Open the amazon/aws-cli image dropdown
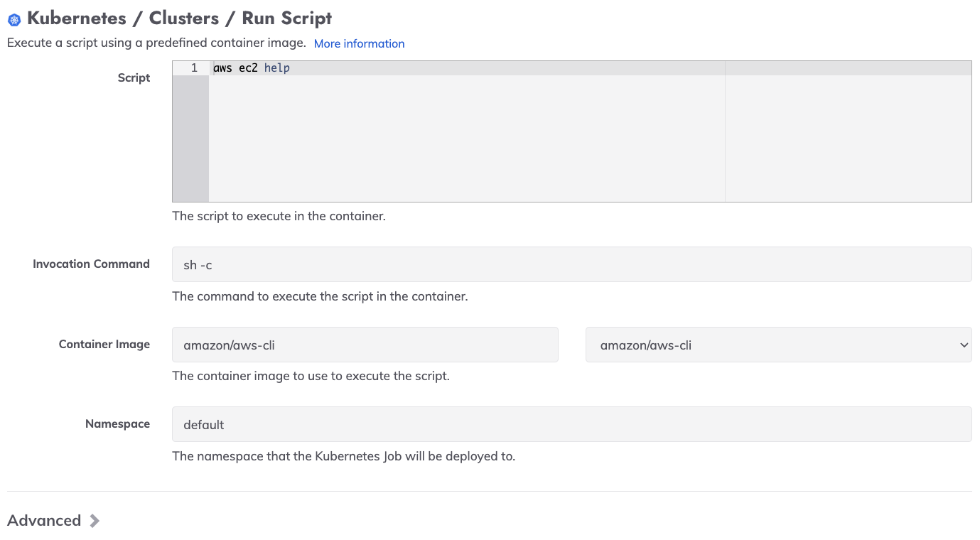Image resolution: width=980 pixels, height=540 pixels. click(x=778, y=345)
